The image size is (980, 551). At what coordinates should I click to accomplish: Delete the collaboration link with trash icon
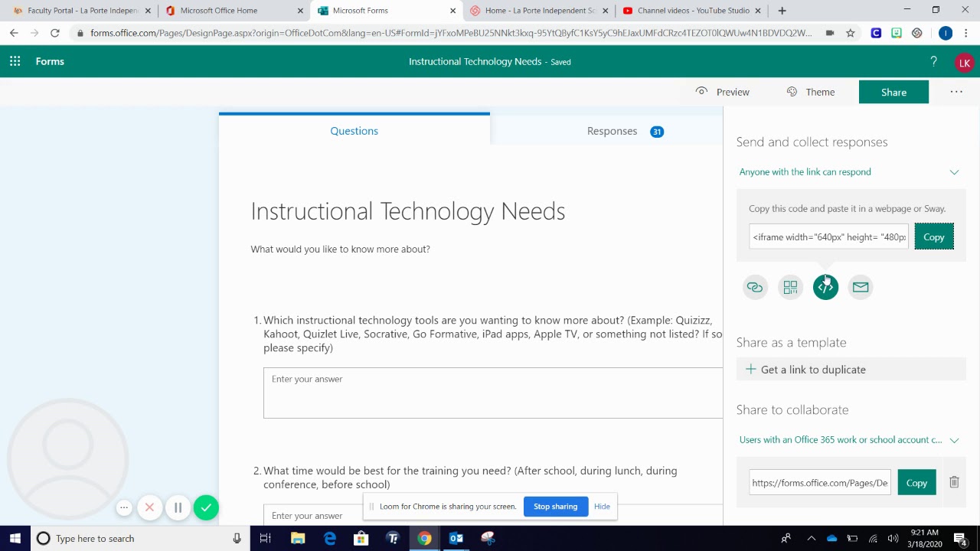pyautogui.click(x=954, y=482)
